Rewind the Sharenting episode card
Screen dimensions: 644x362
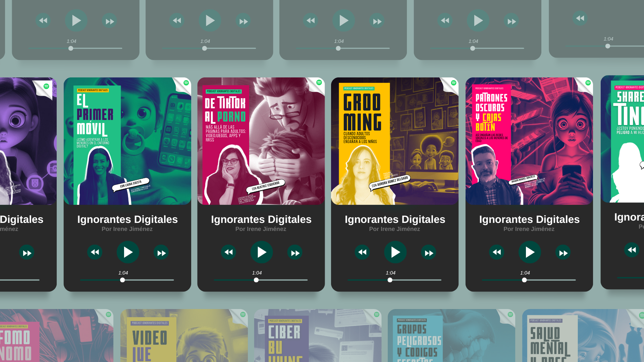(632, 250)
